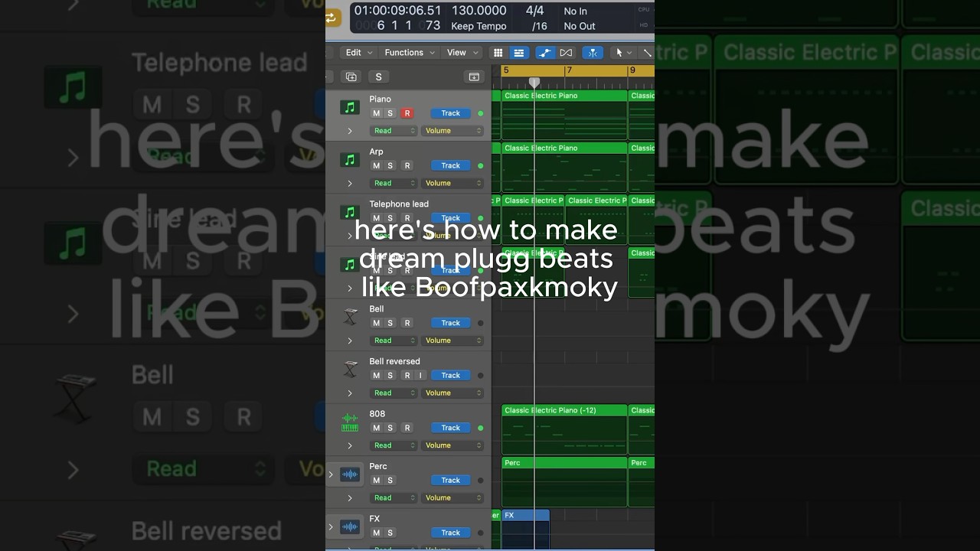Click the Bell reversed track icon
This screenshot has height=551, width=980.
350,369
